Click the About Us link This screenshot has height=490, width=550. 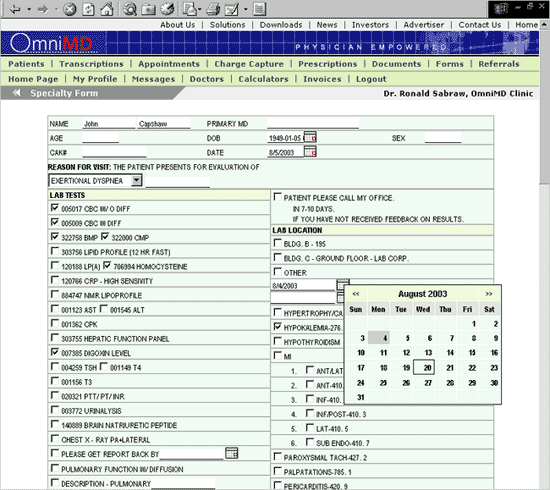click(x=177, y=25)
